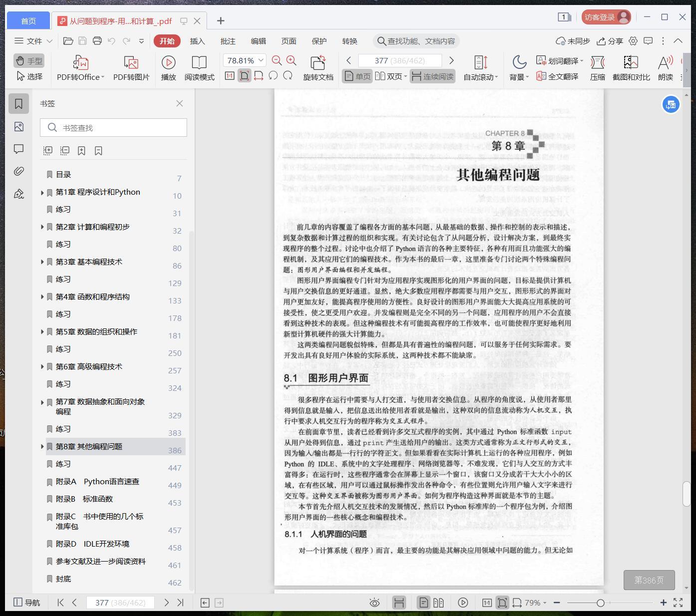
Task: Toggle 连续阅读 continuous reading
Action: click(x=433, y=76)
